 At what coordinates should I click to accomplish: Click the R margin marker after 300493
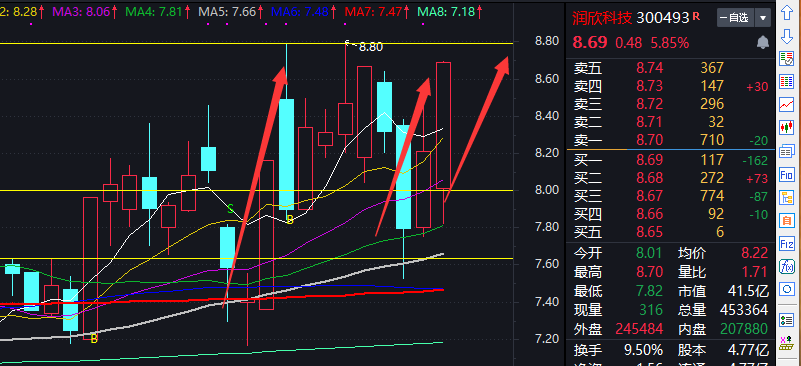coord(696,16)
